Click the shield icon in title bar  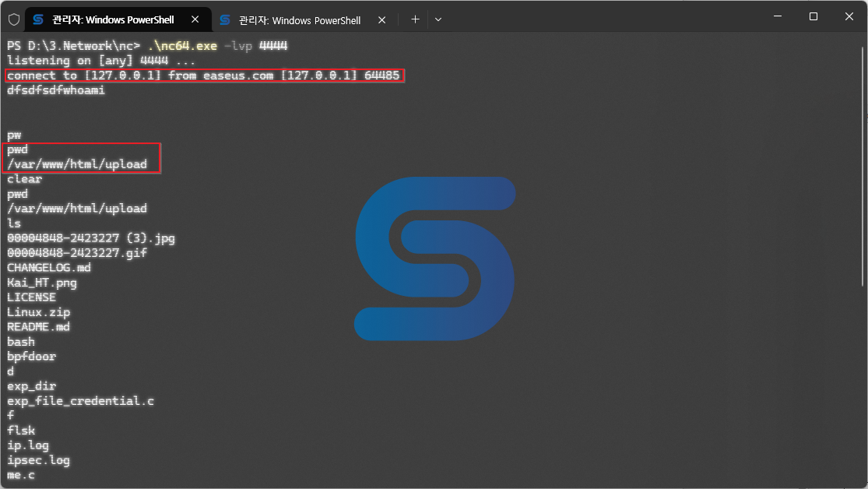click(14, 20)
